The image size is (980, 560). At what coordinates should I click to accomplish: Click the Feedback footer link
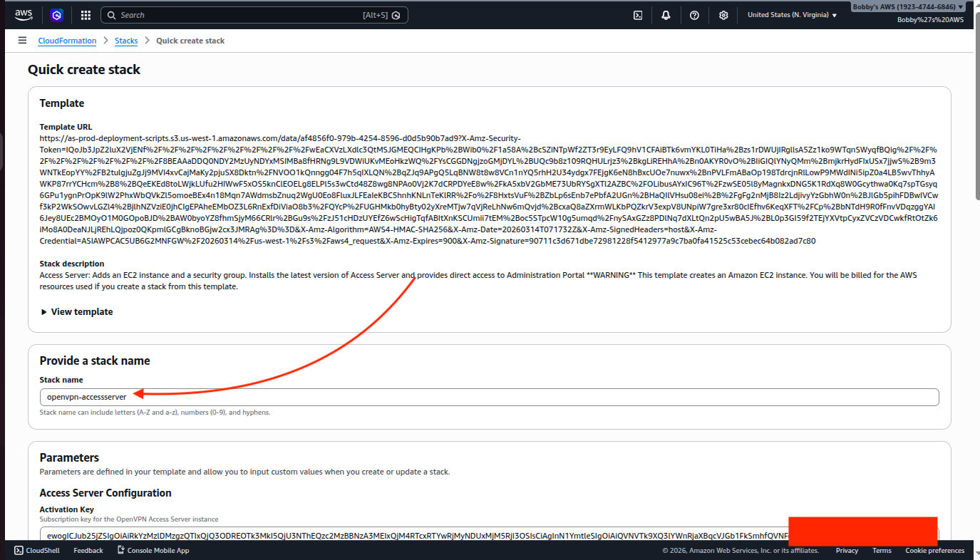[x=88, y=550]
